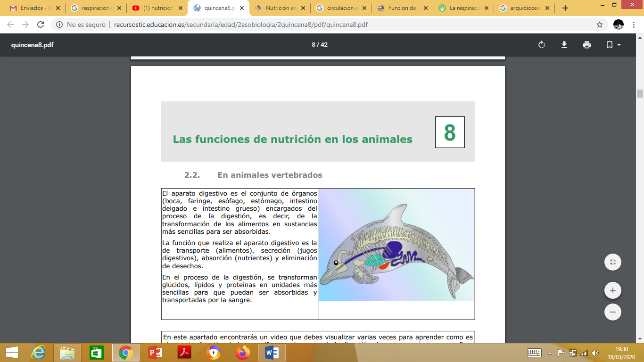This screenshot has width=644, height=362.
Task: Go forward in browser history
Action: (x=25, y=25)
